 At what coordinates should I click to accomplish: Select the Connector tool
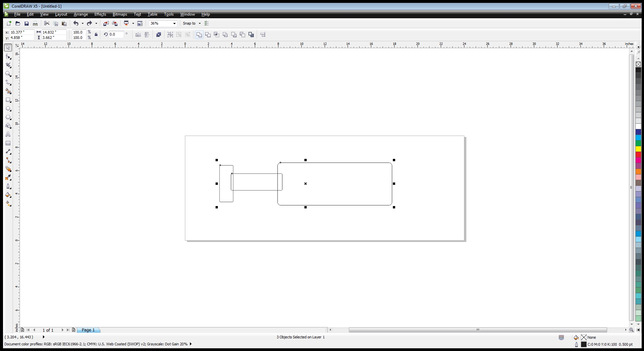8,160
